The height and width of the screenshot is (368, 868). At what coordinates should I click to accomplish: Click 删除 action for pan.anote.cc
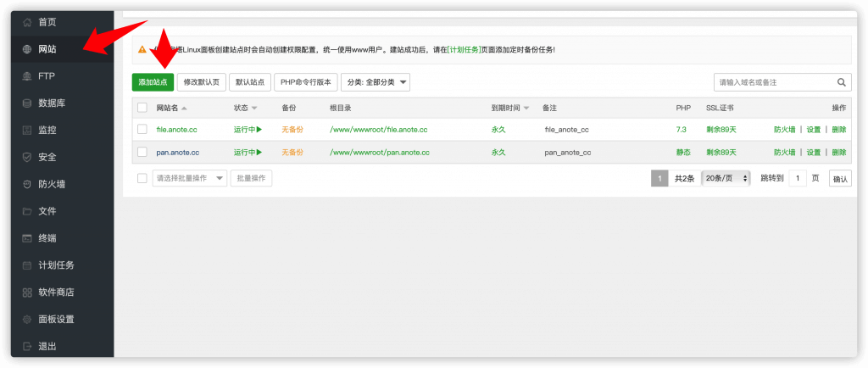(x=838, y=152)
